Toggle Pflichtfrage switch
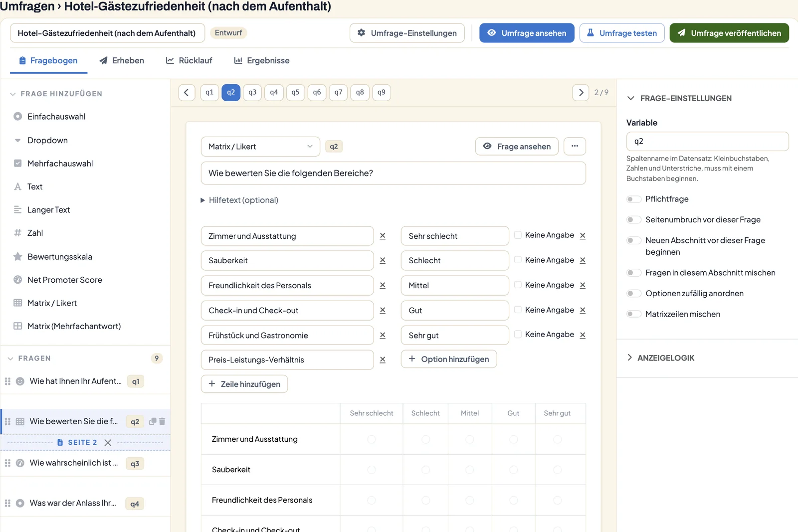 point(634,199)
